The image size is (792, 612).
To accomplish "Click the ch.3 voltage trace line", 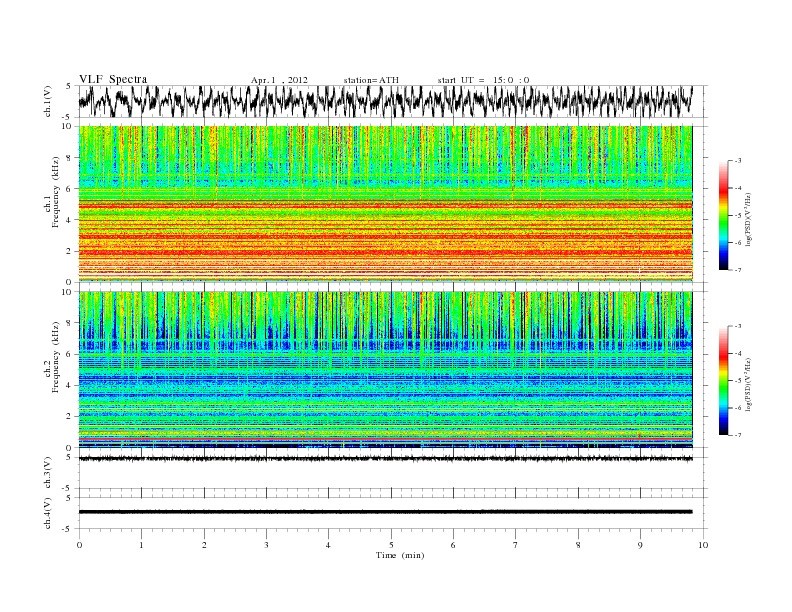I will [x=385, y=458].
